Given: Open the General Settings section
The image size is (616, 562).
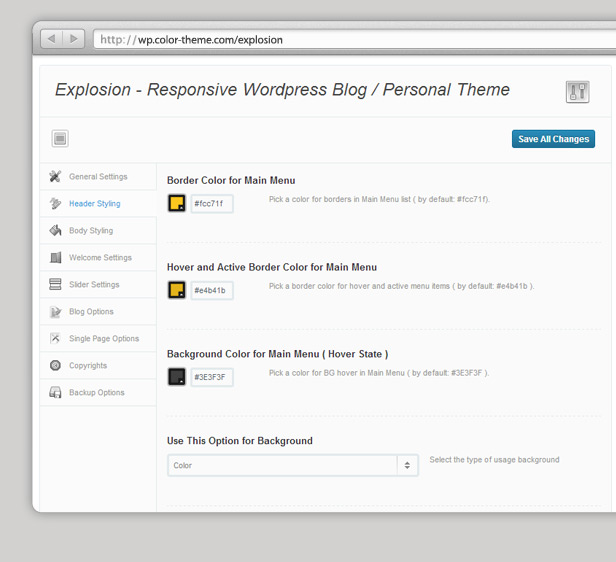Looking at the screenshot, I should point(98,177).
